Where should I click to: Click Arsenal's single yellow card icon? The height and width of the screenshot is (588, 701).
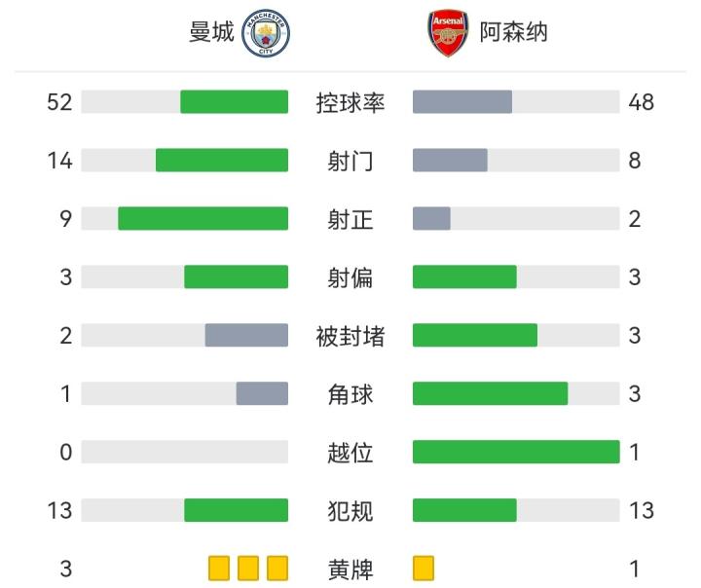(424, 569)
